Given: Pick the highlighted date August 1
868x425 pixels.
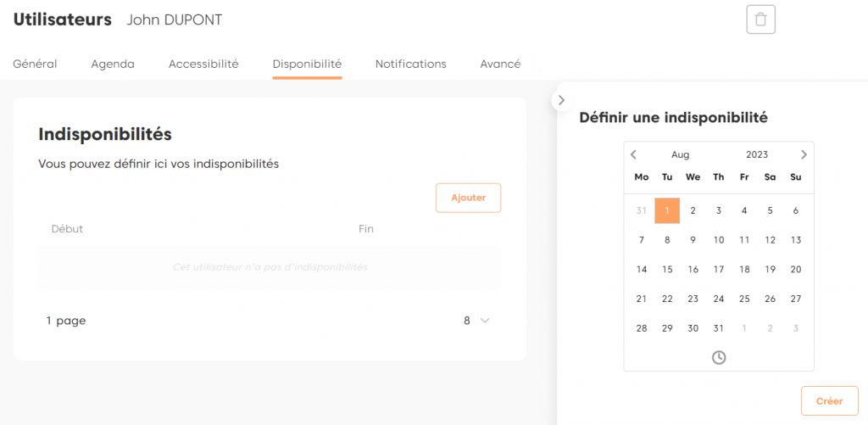Looking at the screenshot, I should 667,210.
